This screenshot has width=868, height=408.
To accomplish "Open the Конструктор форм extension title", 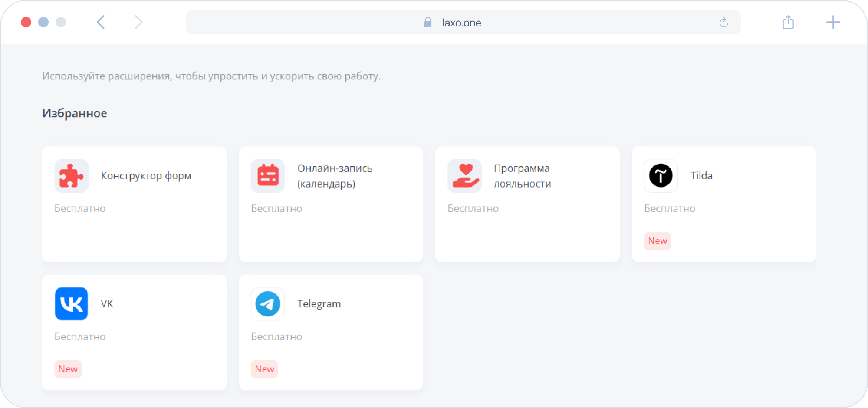I will pos(146,176).
